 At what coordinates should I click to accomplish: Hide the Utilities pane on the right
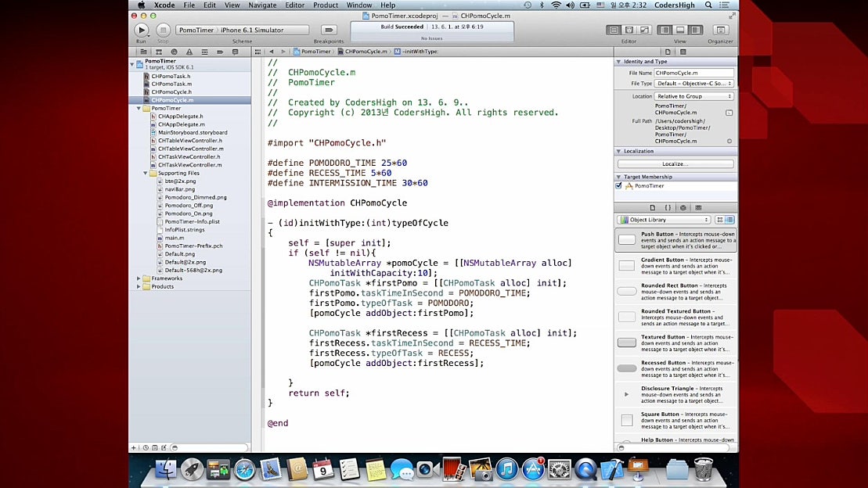(x=695, y=30)
